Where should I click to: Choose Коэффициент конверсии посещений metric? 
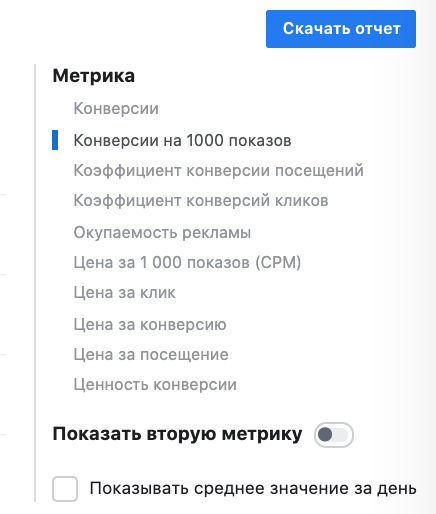[x=218, y=170]
